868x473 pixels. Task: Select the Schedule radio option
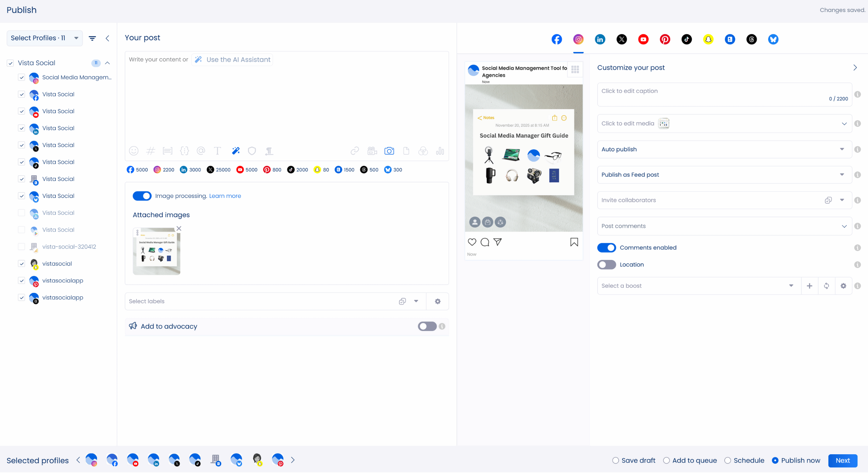(727, 460)
